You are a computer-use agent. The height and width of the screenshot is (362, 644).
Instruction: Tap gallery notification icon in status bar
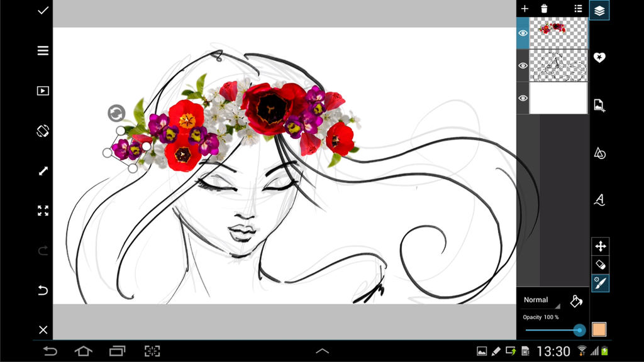coord(482,351)
